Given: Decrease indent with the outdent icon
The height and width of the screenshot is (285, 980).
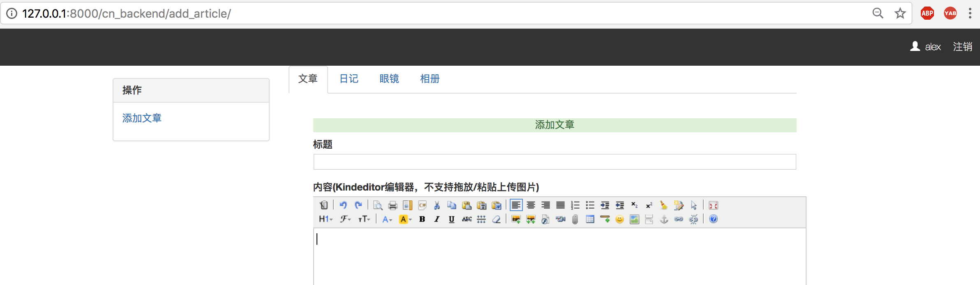Looking at the screenshot, I should pyautogui.click(x=619, y=205).
